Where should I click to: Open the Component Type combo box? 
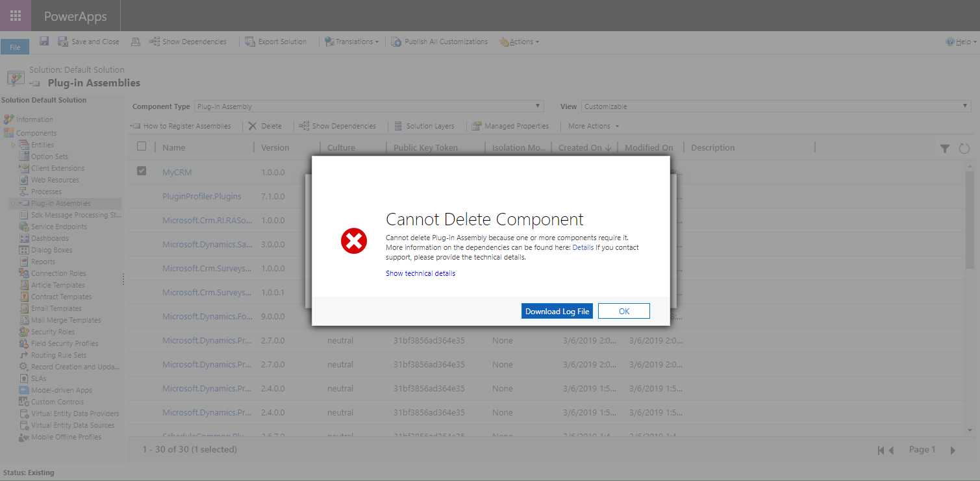pyautogui.click(x=369, y=106)
